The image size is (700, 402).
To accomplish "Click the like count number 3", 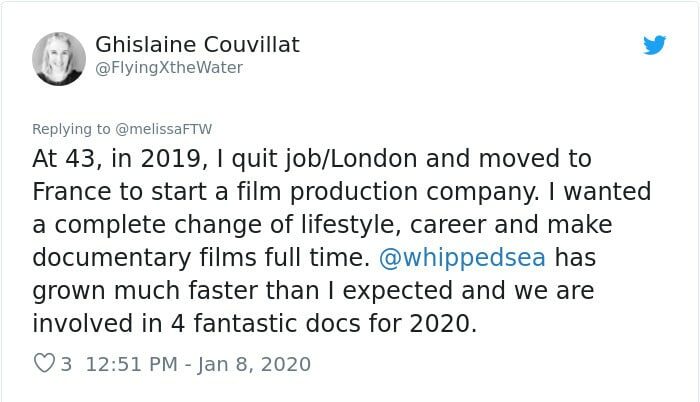I will pos(66,364).
